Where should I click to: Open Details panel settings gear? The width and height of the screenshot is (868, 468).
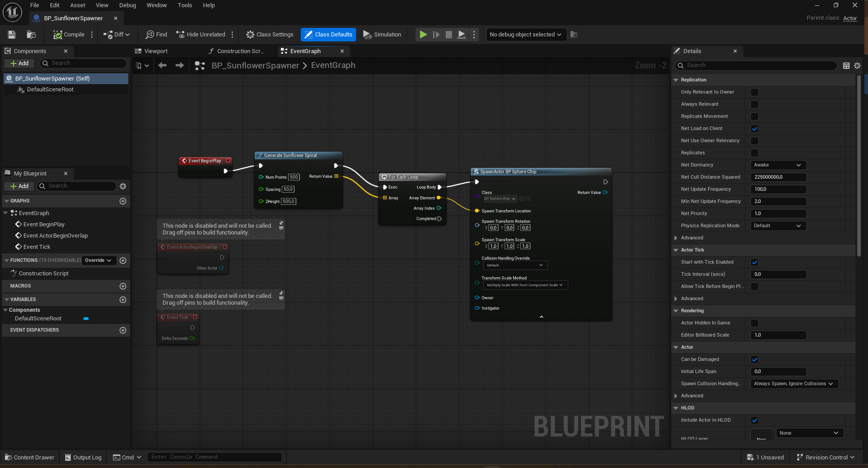click(x=857, y=66)
